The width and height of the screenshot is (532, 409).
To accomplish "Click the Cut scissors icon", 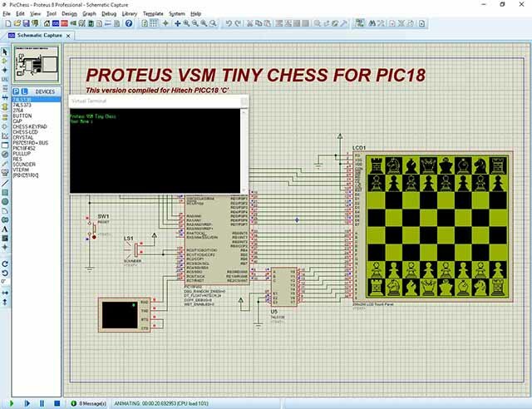I will [x=249, y=23].
